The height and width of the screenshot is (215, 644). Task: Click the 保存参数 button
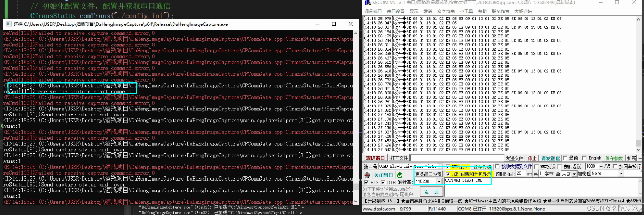(614, 158)
